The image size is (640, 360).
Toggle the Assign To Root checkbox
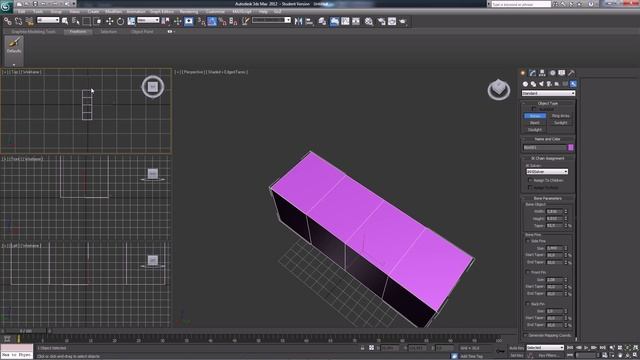point(530,187)
